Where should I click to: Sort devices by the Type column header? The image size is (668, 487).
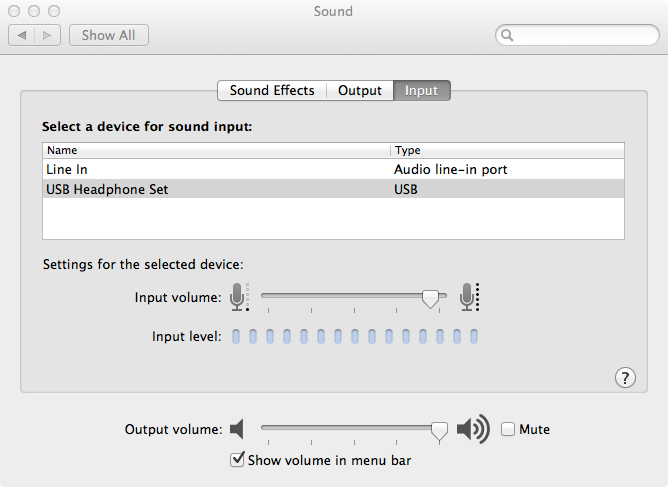(506, 150)
